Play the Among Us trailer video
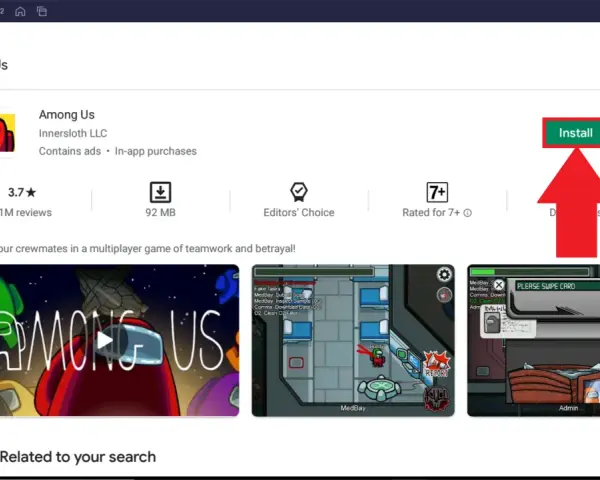600x480 pixels. [x=104, y=340]
